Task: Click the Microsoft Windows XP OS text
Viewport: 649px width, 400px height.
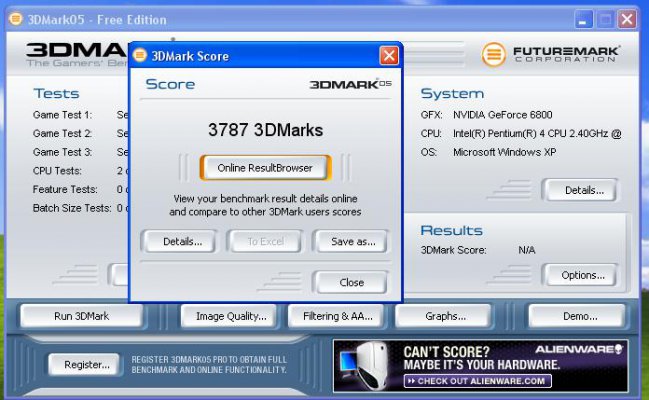Action: (x=505, y=152)
